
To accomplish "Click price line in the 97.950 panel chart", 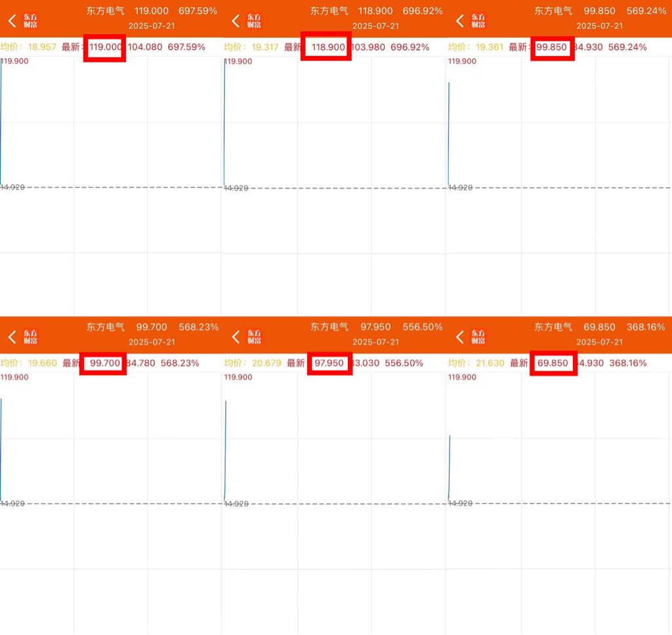I will pos(226,450).
